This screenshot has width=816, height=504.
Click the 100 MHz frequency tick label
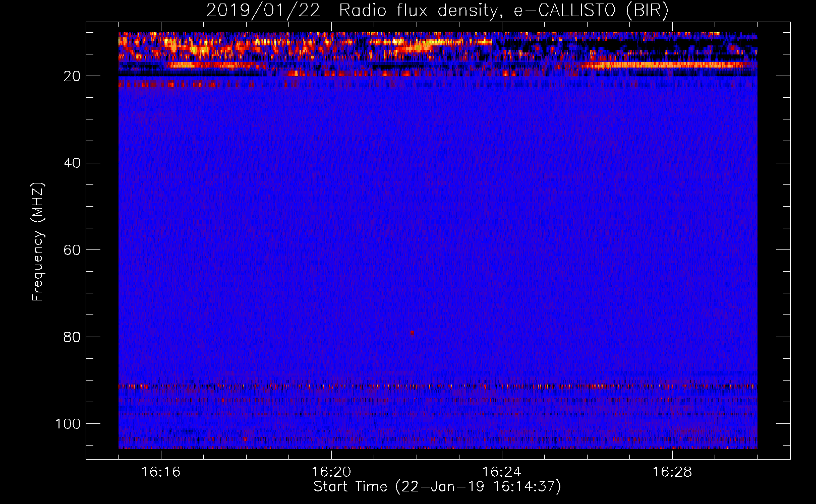pos(68,424)
